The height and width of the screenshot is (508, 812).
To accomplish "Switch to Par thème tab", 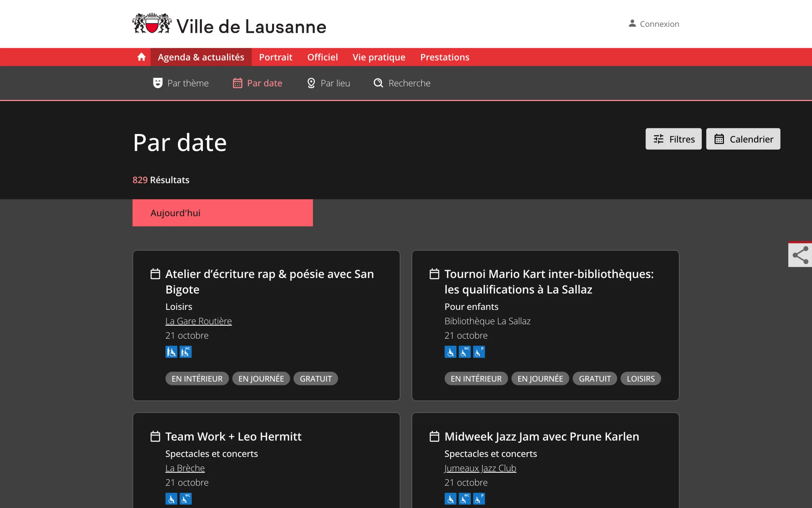I will 181,83.
